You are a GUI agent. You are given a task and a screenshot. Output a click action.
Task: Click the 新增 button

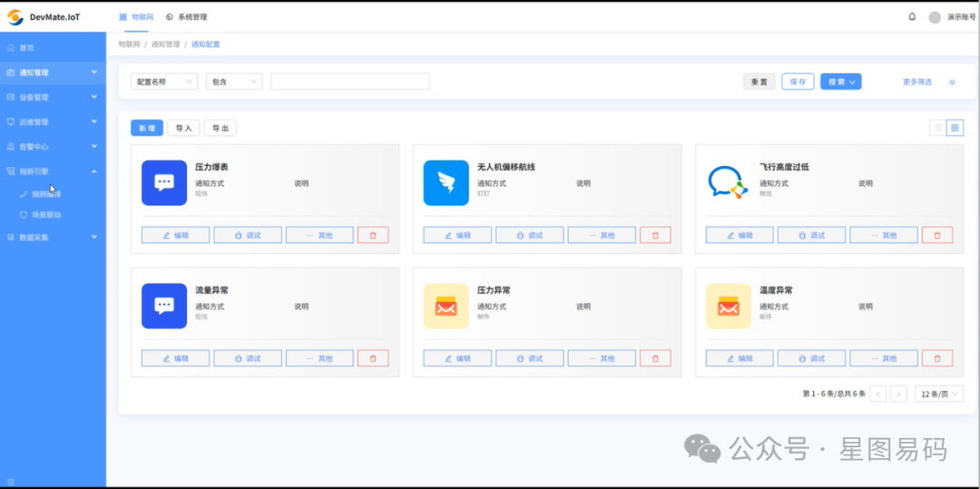coord(147,128)
